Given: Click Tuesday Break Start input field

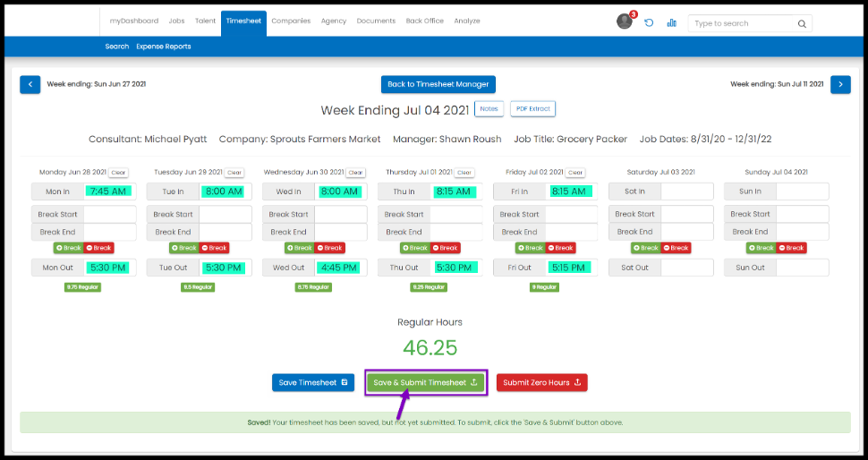Looking at the screenshot, I should coord(225,215).
